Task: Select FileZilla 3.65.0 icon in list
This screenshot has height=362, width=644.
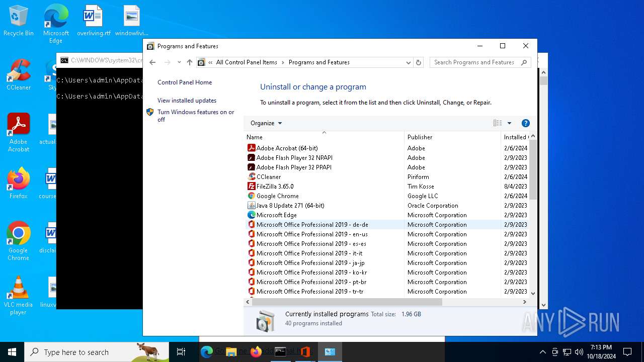Action: tap(252, 186)
